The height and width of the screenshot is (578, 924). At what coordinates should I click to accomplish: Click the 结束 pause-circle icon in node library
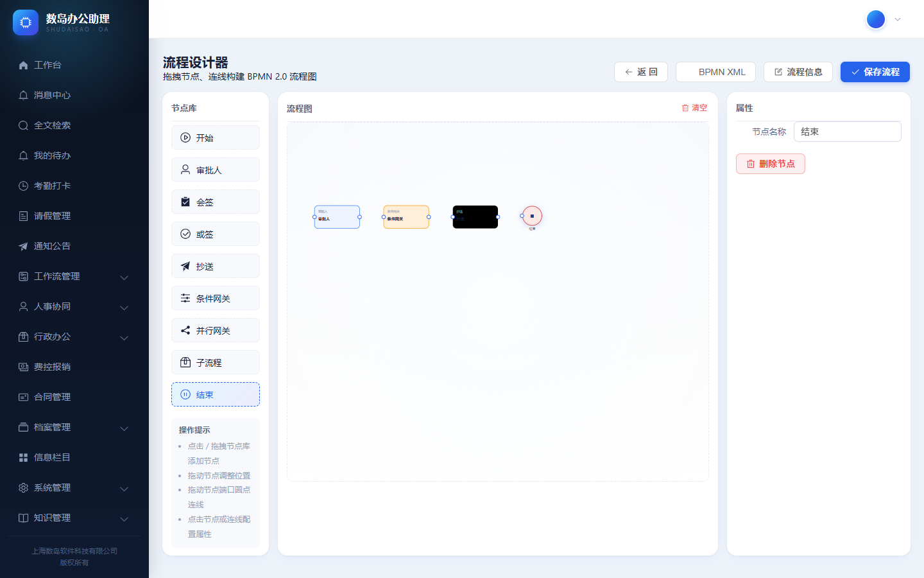[185, 394]
